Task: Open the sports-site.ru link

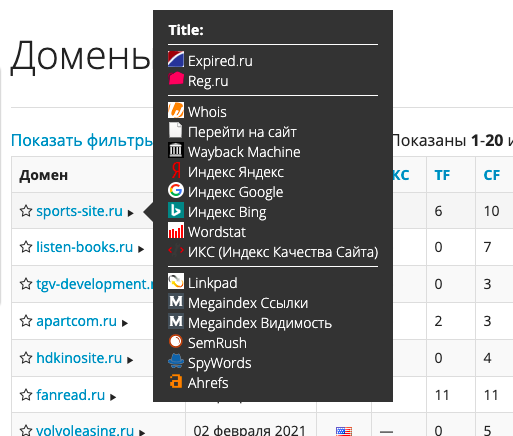Action: click(79, 211)
